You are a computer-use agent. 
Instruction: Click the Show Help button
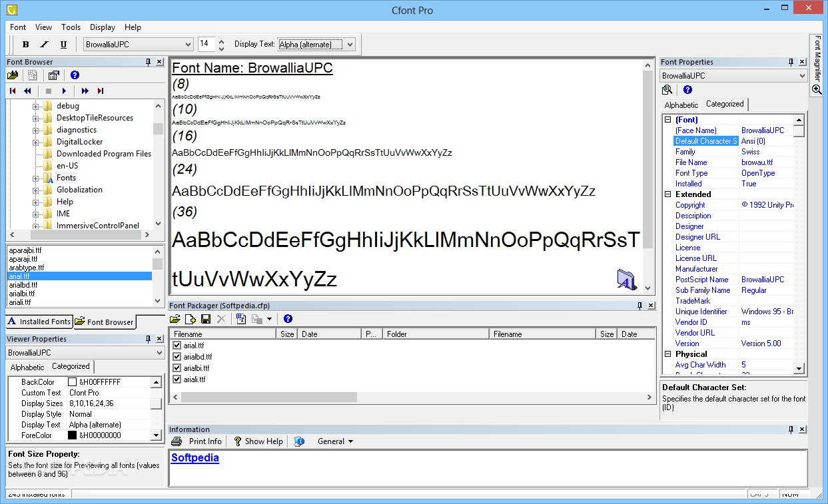pyautogui.click(x=258, y=441)
